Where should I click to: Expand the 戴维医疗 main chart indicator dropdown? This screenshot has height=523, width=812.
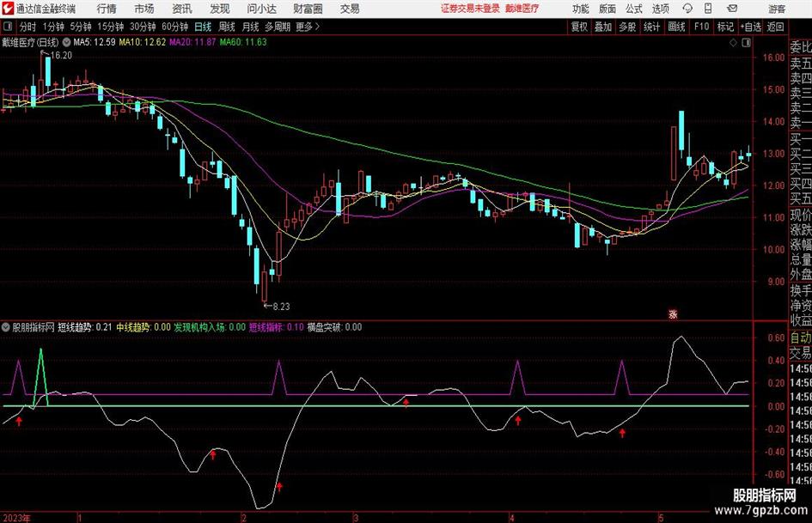pos(67,42)
